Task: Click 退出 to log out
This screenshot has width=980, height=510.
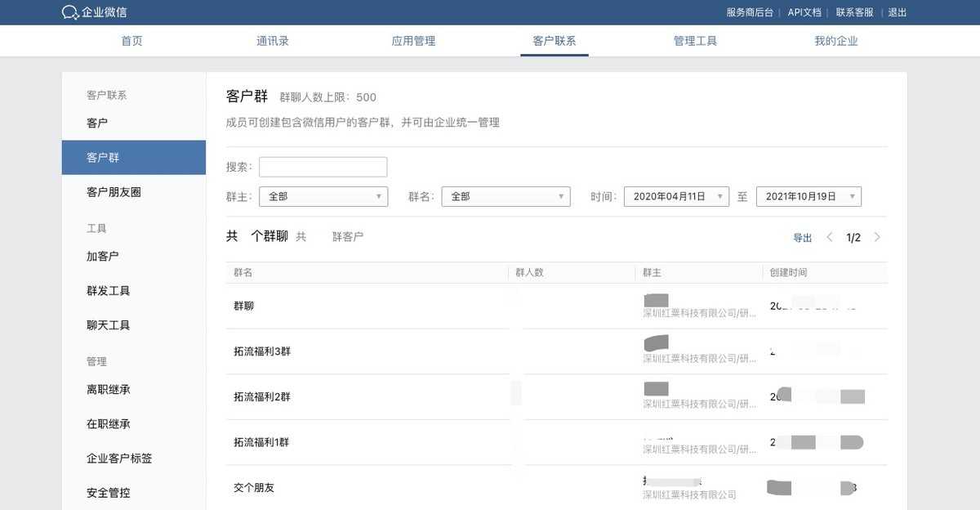Action: click(897, 12)
